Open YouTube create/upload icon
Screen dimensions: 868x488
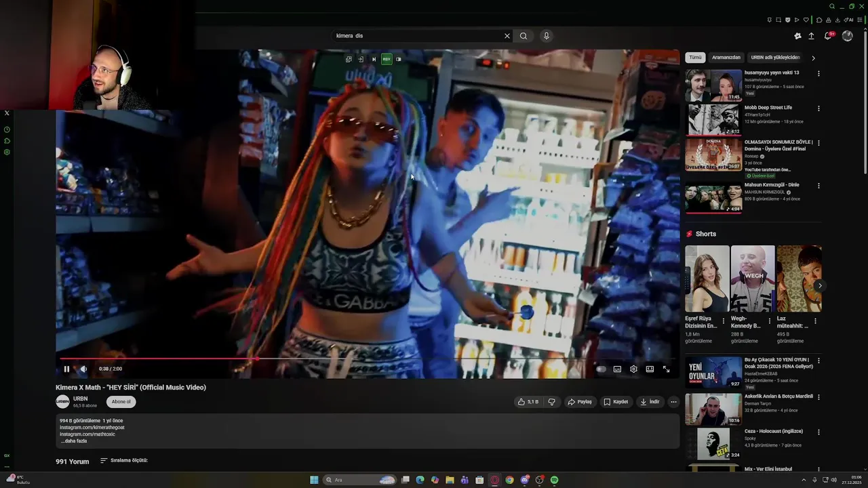pos(811,36)
